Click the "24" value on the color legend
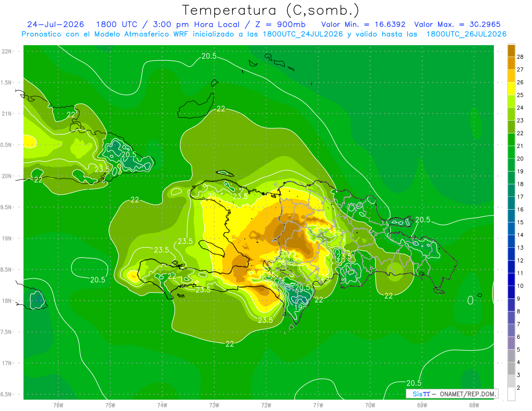The height and width of the screenshot is (411, 532). (x=520, y=107)
